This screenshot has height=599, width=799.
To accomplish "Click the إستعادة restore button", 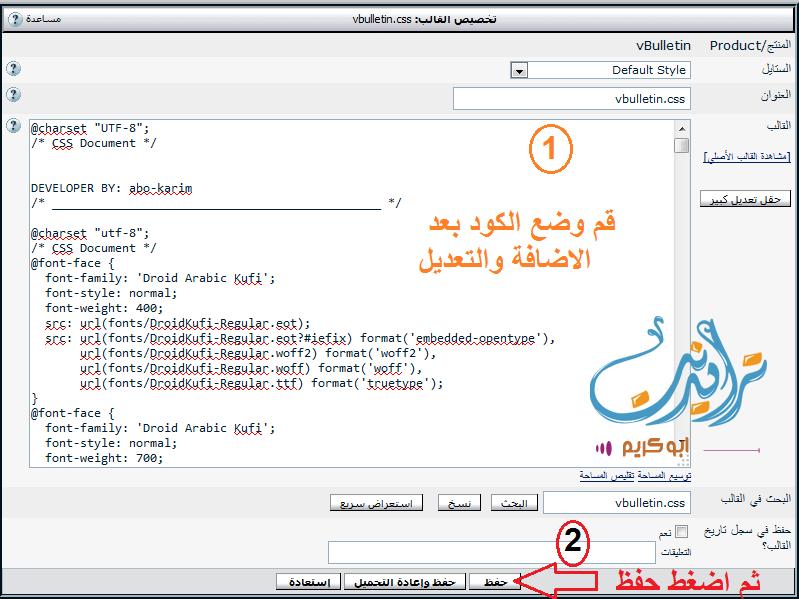I will tap(308, 582).
